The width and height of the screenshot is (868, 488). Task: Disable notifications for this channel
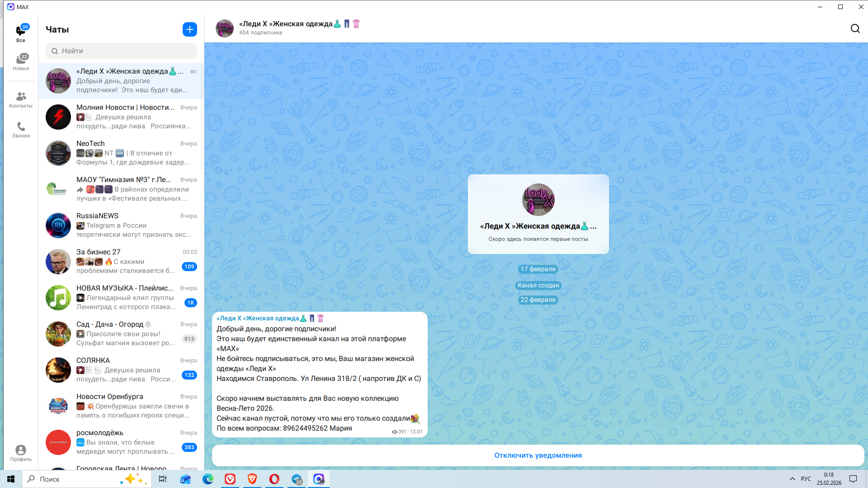[x=538, y=455]
